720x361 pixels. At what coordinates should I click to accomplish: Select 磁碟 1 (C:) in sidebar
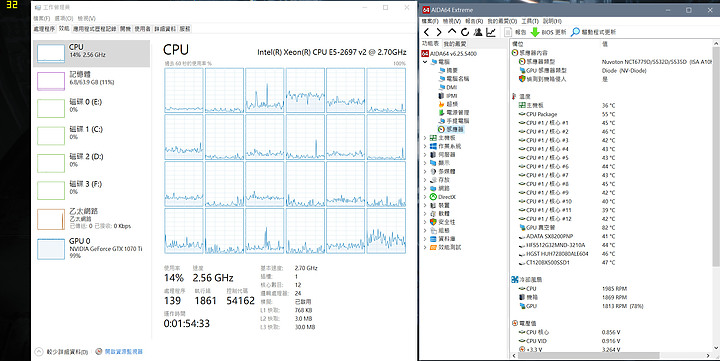(91, 136)
